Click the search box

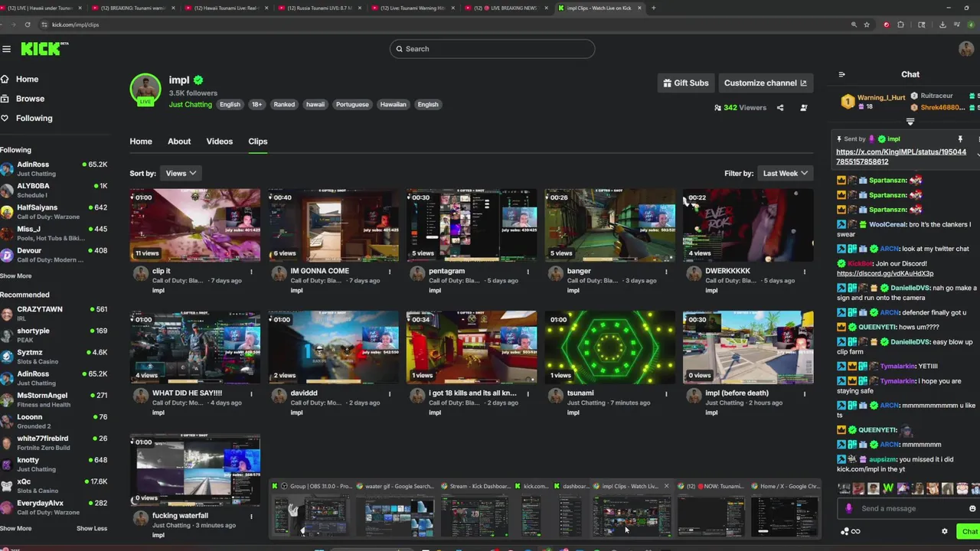coord(492,49)
